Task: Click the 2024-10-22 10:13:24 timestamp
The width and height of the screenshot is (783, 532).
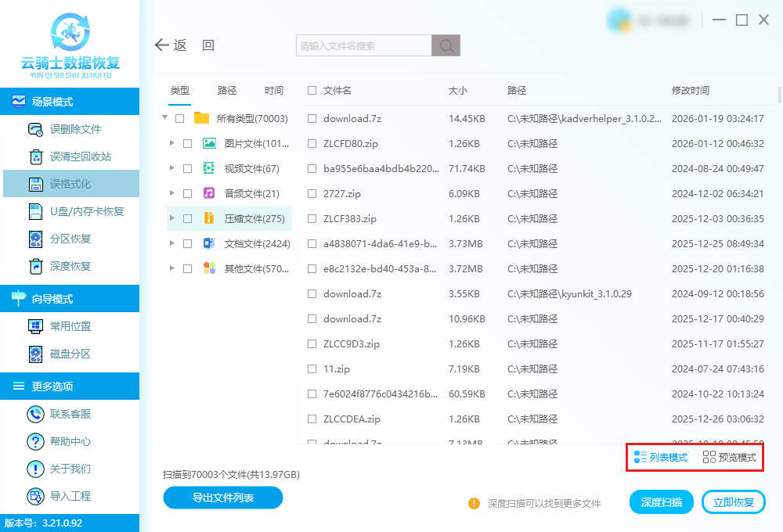Action: (717, 394)
